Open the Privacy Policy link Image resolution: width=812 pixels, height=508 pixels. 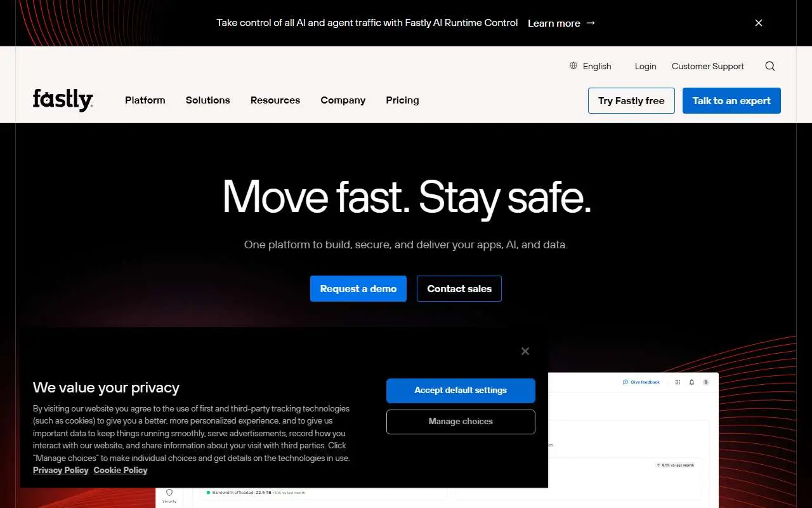pyautogui.click(x=61, y=471)
